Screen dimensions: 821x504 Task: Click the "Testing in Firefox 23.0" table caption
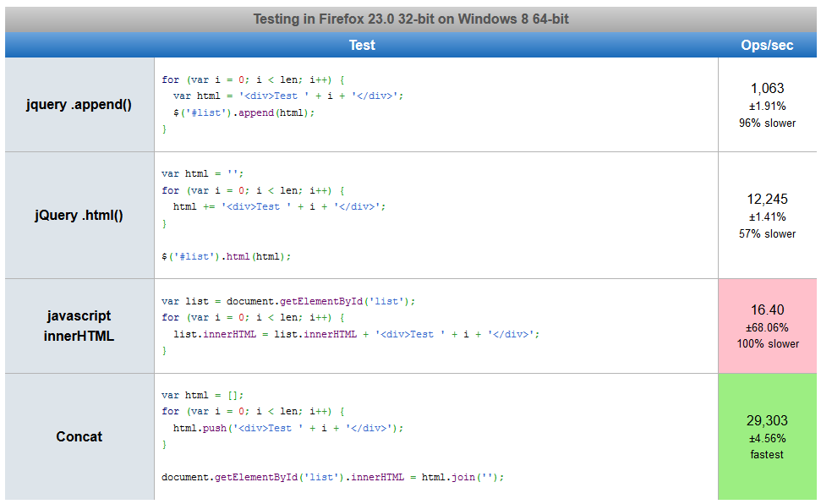pos(410,19)
